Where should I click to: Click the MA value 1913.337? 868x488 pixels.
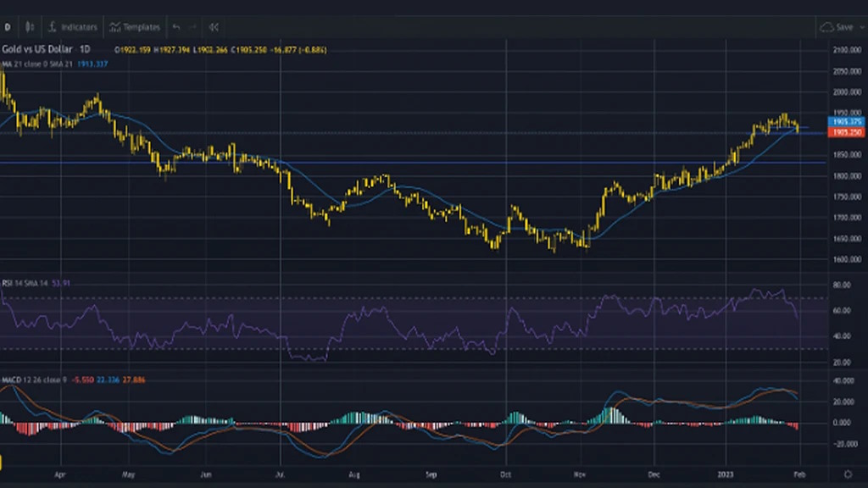tap(92, 64)
